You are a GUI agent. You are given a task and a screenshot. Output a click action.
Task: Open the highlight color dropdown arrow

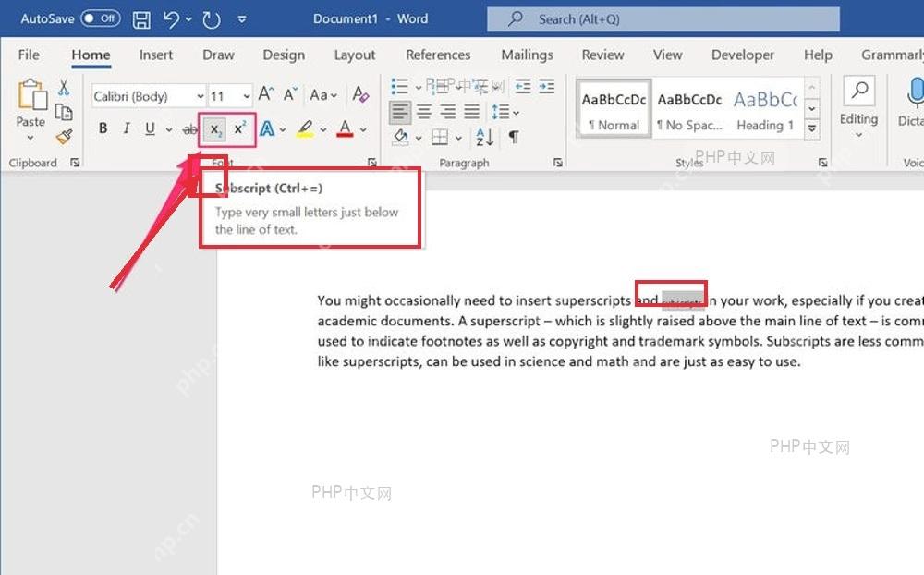click(x=322, y=129)
